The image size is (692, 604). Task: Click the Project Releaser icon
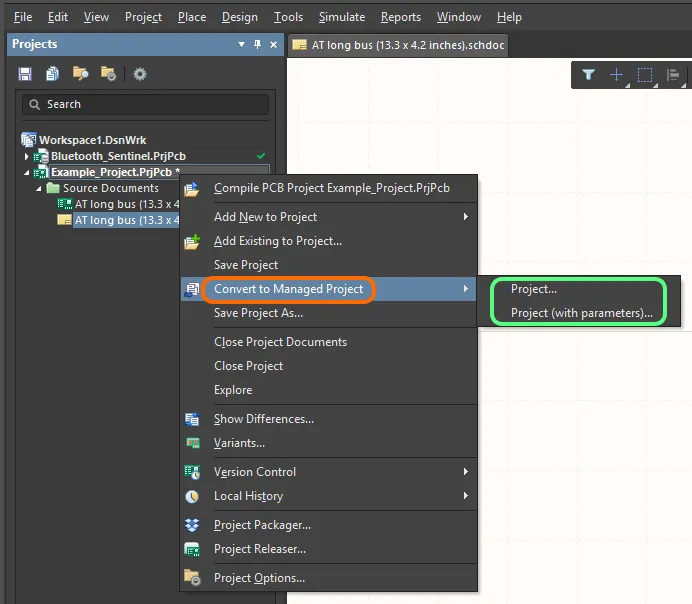pos(192,549)
